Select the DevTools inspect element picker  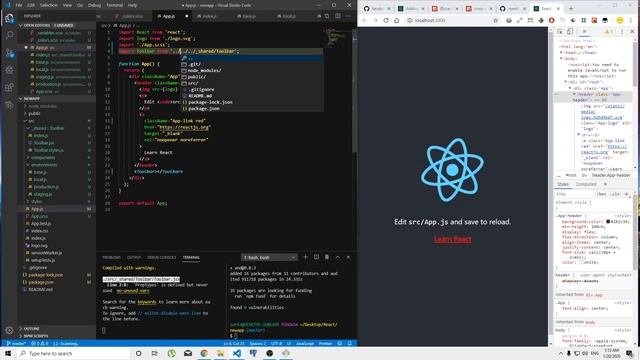click(560, 31)
